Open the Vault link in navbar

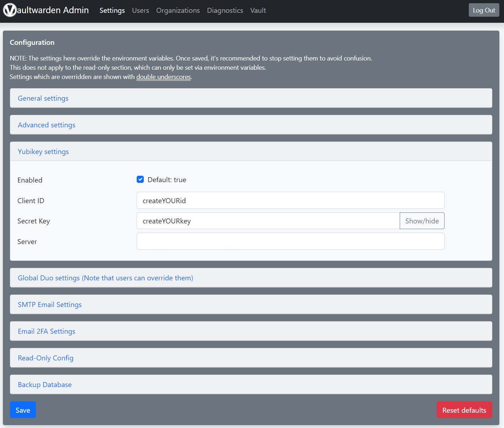[x=258, y=10]
